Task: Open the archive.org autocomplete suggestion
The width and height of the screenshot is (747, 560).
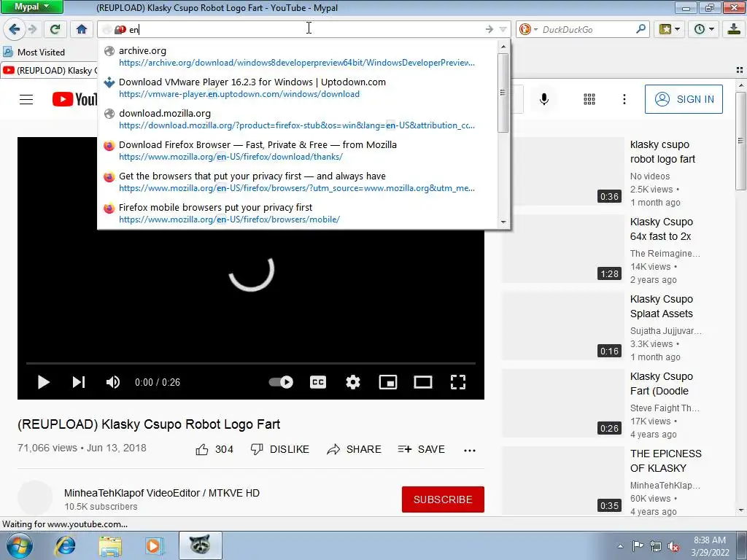Action: pyautogui.click(x=298, y=56)
